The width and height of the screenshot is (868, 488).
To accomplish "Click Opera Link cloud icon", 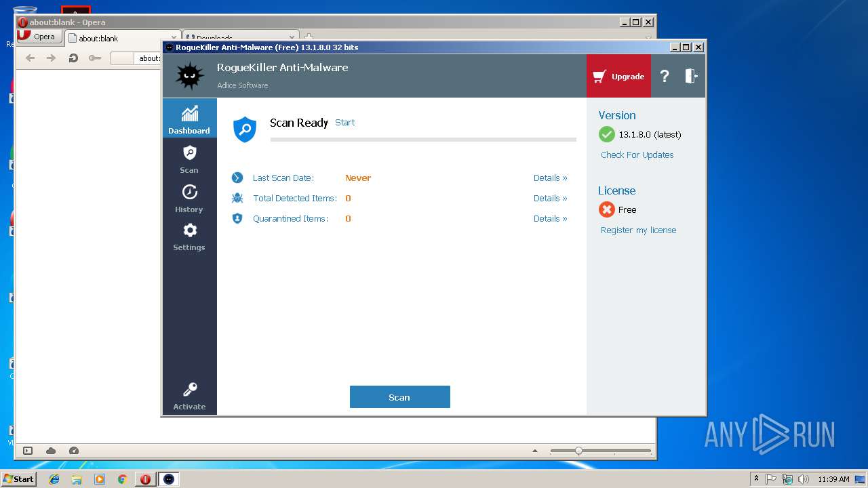I will [x=51, y=451].
